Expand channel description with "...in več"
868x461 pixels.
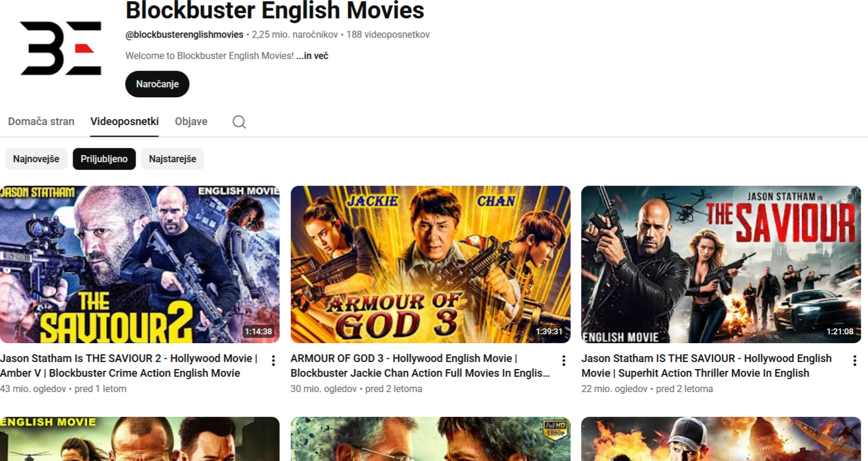click(x=312, y=56)
